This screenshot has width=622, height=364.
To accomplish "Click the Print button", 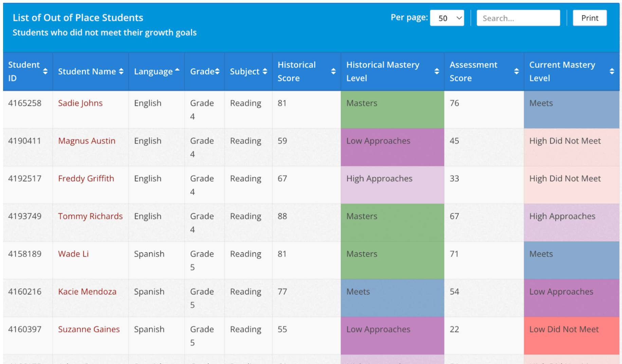I will (x=590, y=18).
